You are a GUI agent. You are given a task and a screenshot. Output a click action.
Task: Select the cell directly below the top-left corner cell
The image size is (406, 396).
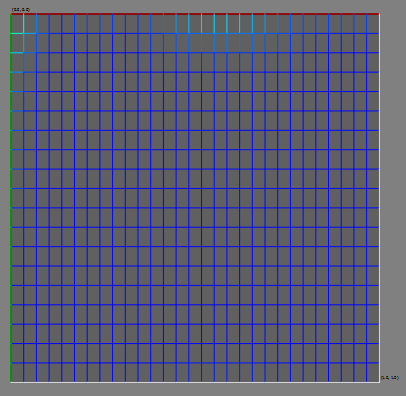[18, 43]
